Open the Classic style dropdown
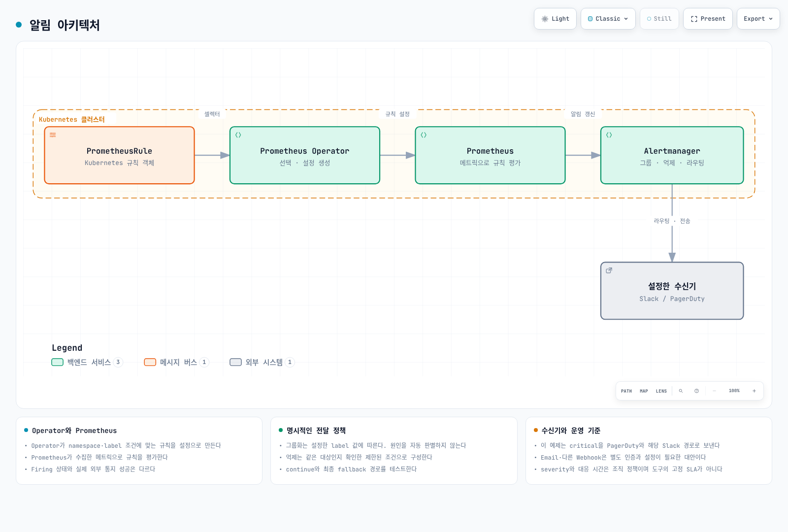The height and width of the screenshot is (532, 788). tap(608, 19)
